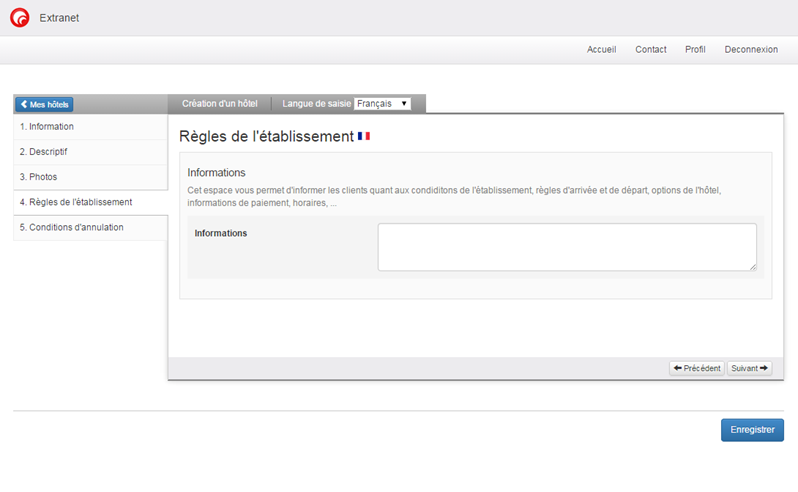Screen dimensions: 798x492
Task: Advance with the Suivant button
Action: click(749, 368)
